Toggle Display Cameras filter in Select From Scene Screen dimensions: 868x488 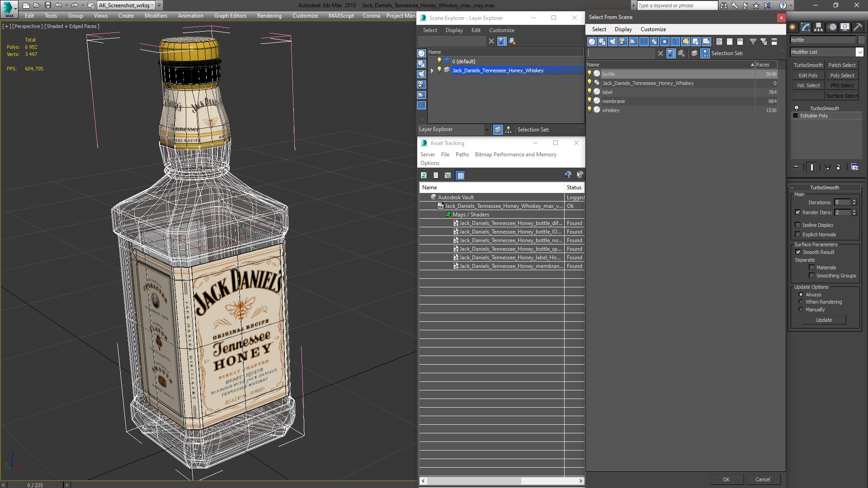[623, 42]
